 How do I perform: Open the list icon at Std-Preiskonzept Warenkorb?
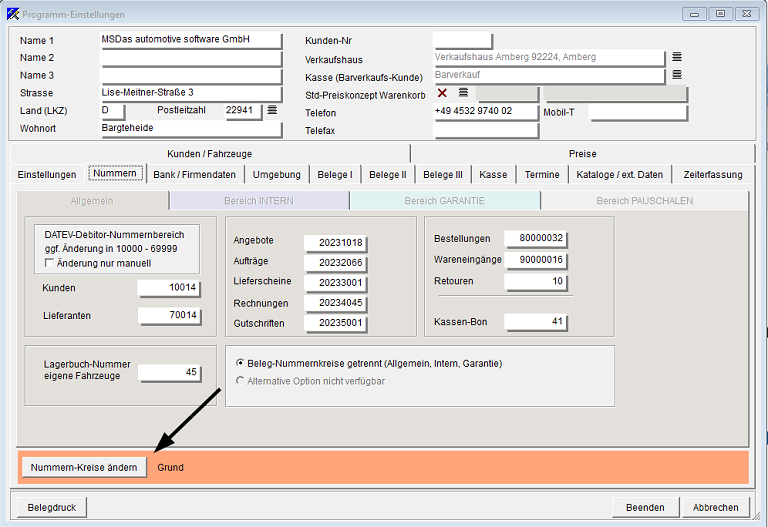click(463, 92)
